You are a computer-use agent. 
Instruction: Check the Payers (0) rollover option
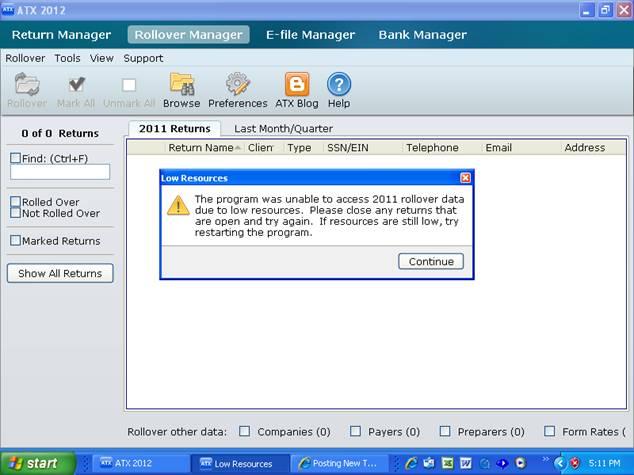tap(355, 431)
